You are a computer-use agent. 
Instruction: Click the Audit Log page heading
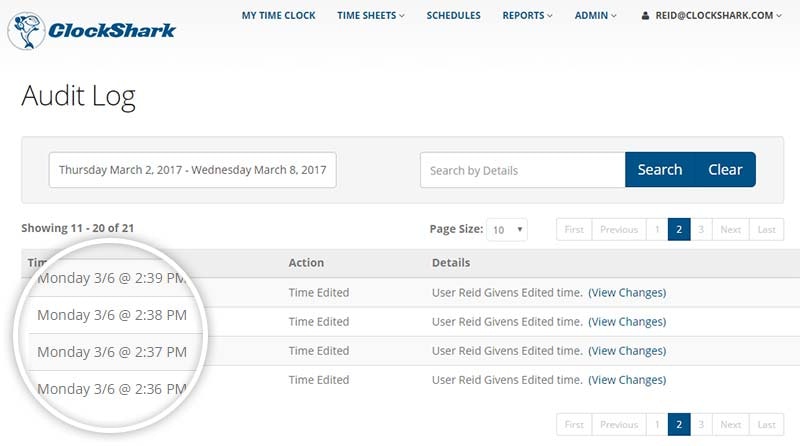[79, 96]
